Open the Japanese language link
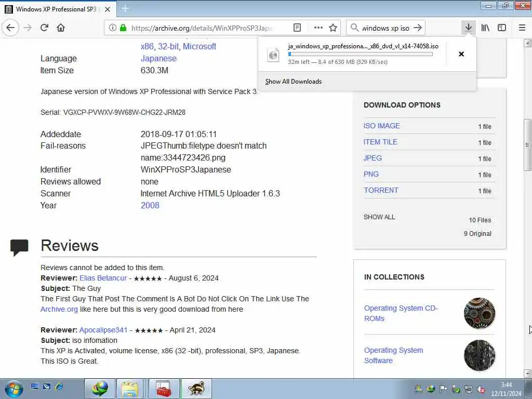Image resolution: width=532 pixels, height=399 pixels. tap(158, 58)
